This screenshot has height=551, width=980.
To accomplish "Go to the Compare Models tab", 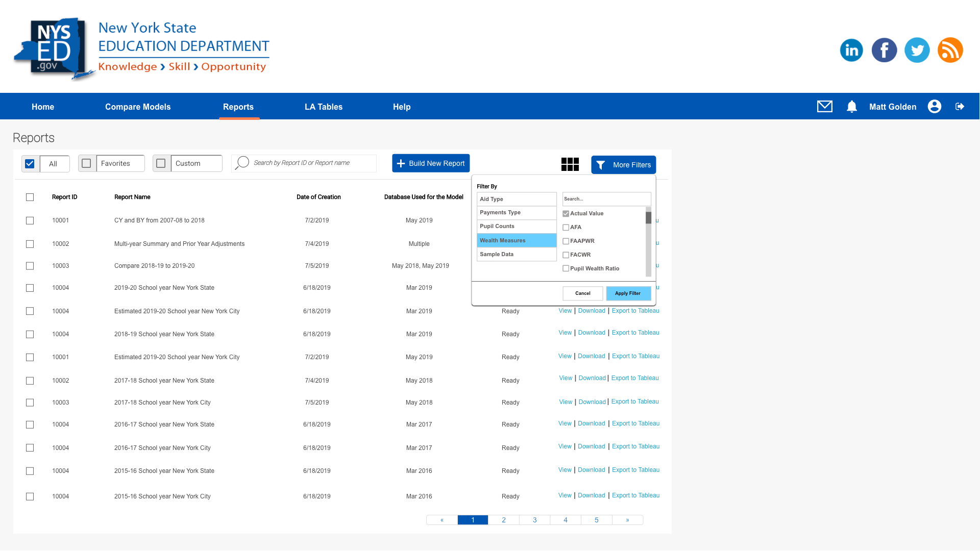I will 138,107.
